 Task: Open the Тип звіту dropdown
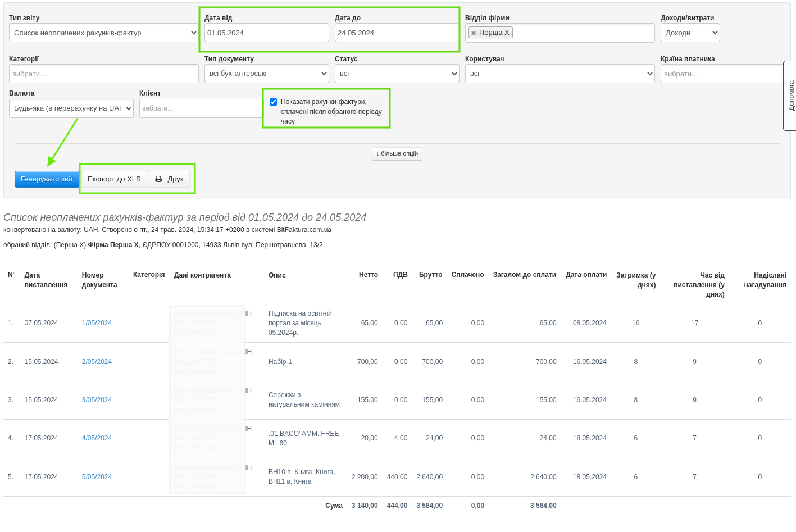103,33
